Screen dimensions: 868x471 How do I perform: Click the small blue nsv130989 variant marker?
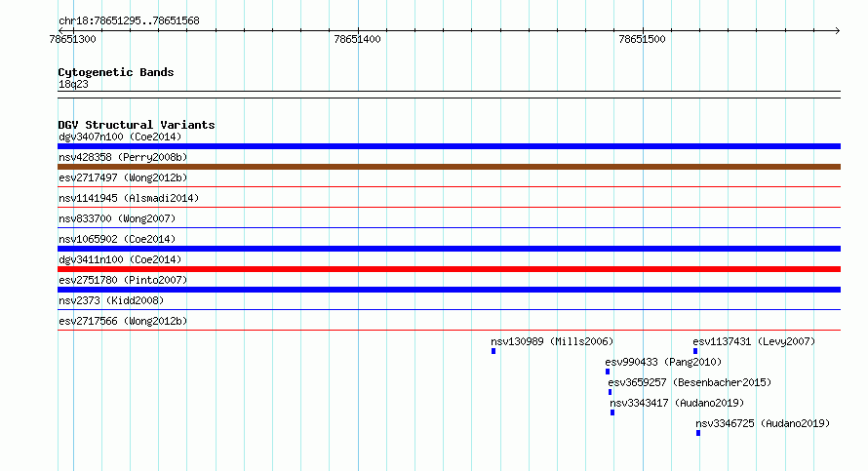(x=493, y=351)
